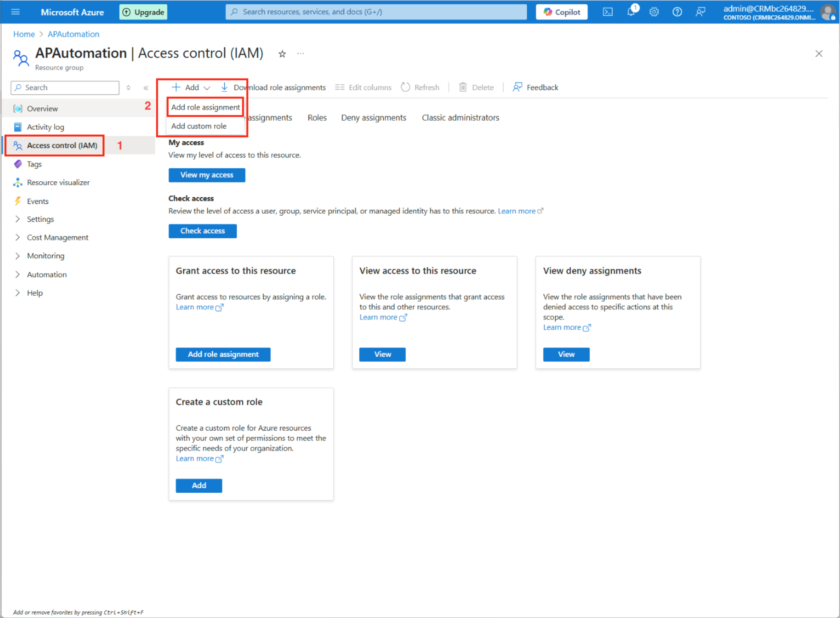Open Learn more in View access card
The image size is (840, 618).
point(383,317)
